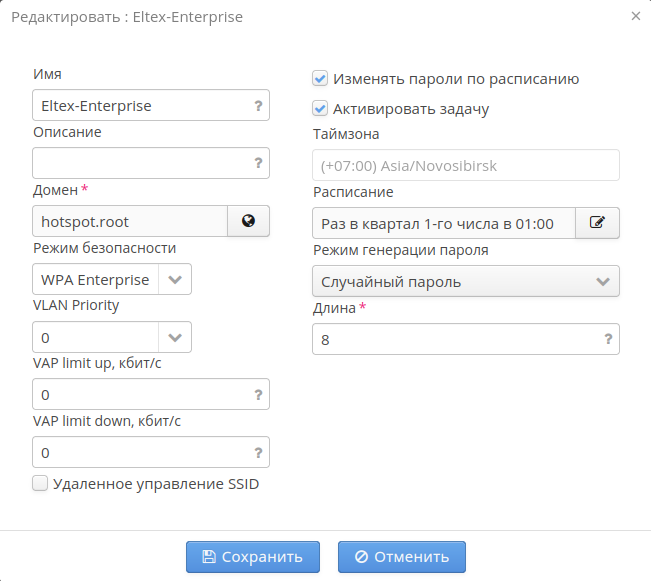Screen dimensions: 651x581
Task: Click the help question mark in the Имя field
Action: (258, 105)
